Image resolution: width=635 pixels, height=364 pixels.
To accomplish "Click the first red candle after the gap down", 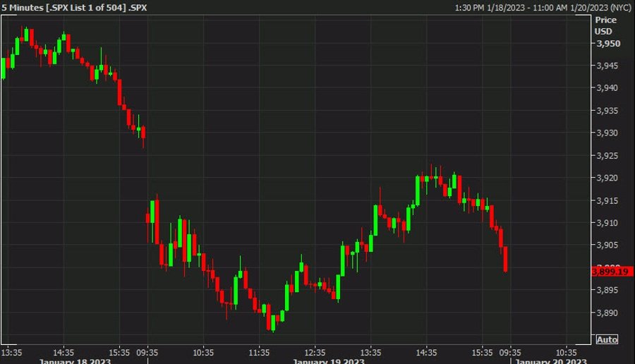I will 148,217.
